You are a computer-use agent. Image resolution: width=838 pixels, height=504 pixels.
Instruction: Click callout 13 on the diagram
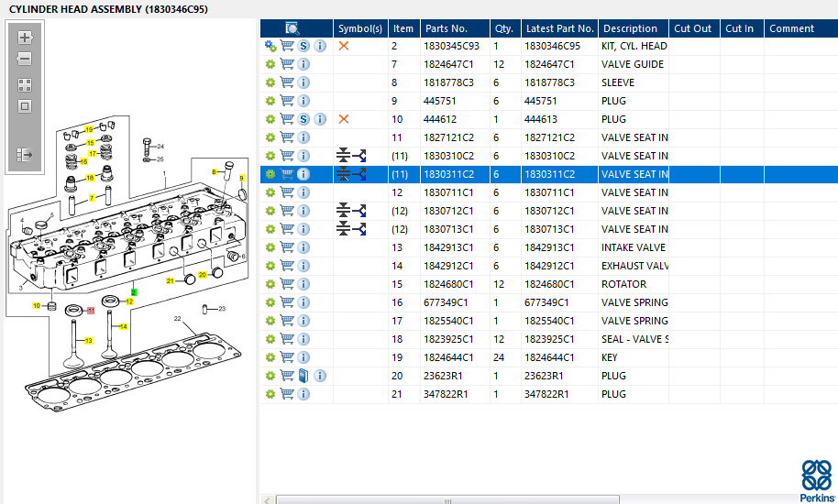point(89,340)
